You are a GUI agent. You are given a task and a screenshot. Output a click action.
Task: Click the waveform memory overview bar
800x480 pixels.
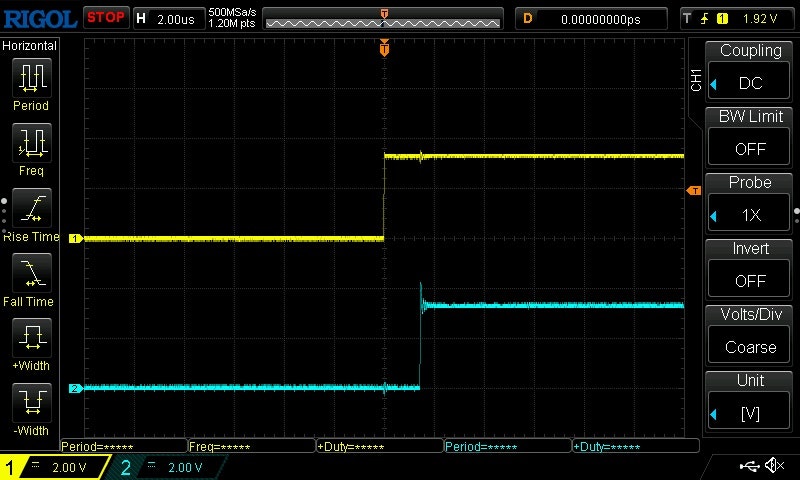tap(383, 19)
